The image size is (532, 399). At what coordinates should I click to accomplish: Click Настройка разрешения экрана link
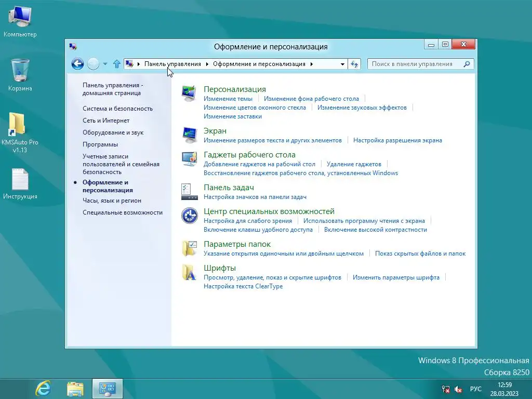tap(397, 140)
